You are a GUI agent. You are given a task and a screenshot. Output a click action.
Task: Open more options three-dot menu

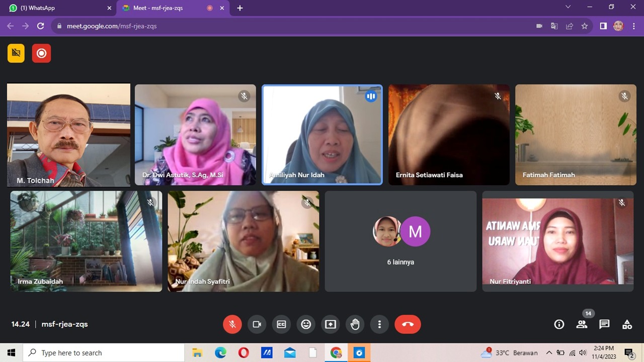pyautogui.click(x=379, y=324)
